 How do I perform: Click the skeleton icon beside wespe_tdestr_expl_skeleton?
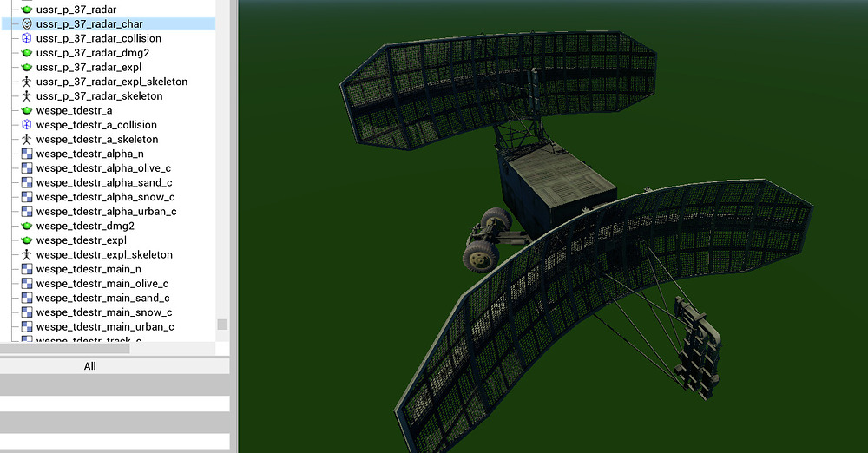(27, 255)
